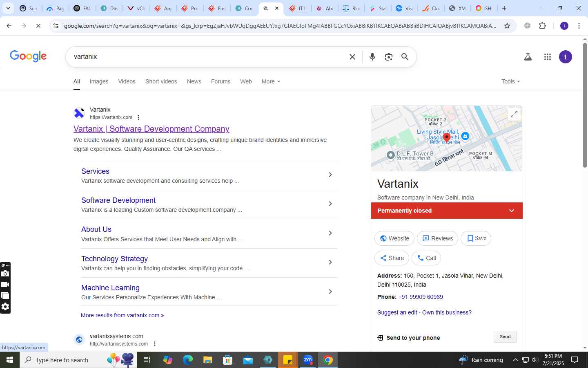Go back to the previous page
588x368 pixels.
[9, 26]
